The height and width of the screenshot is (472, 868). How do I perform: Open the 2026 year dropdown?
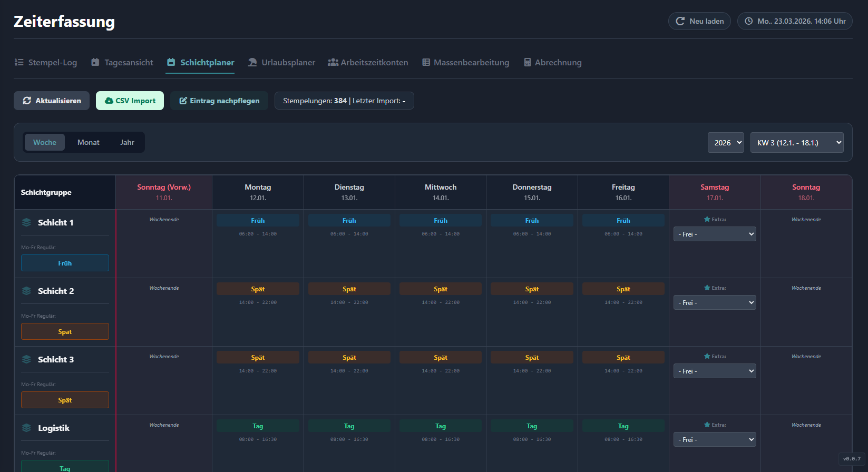tap(725, 143)
